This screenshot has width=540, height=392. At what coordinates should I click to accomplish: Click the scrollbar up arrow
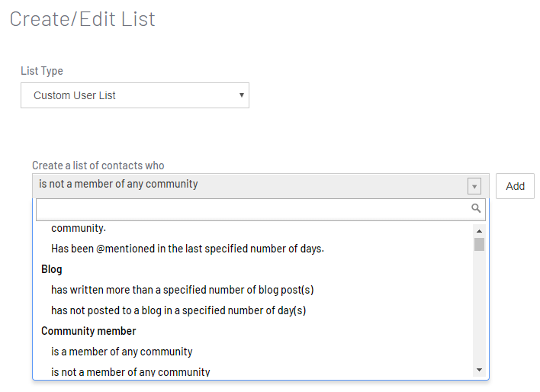click(x=479, y=231)
